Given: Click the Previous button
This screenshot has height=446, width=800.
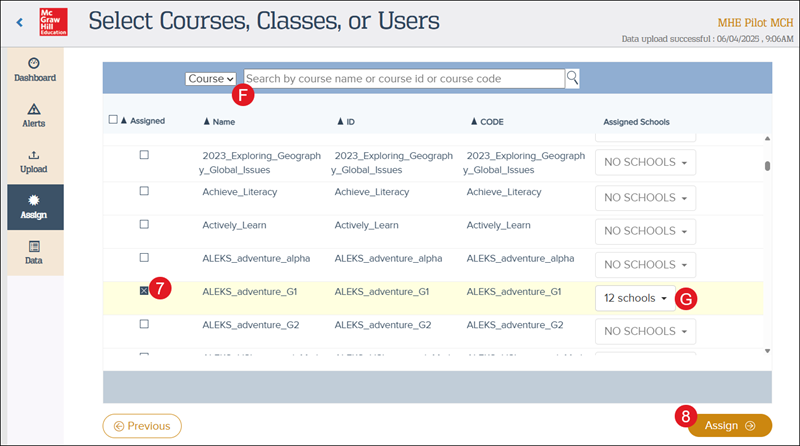Looking at the screenshot, I should pyautogui.click(x=142, y=426).
